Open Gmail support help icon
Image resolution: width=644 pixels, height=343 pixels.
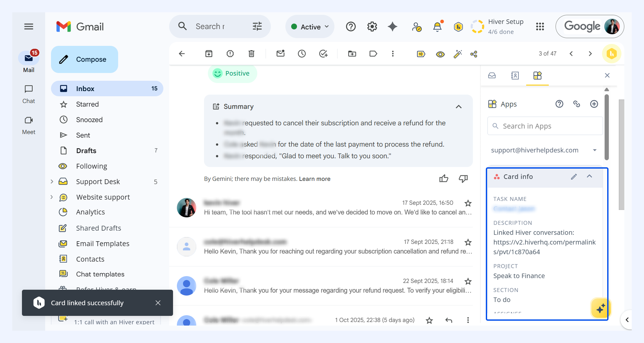pyautogui.click(x=351, y=26)
